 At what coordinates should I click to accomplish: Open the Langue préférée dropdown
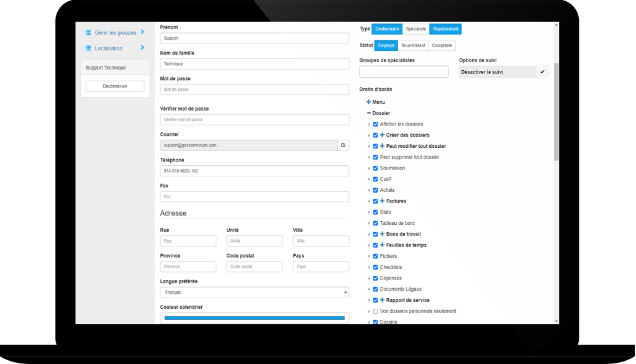(254, 292)
